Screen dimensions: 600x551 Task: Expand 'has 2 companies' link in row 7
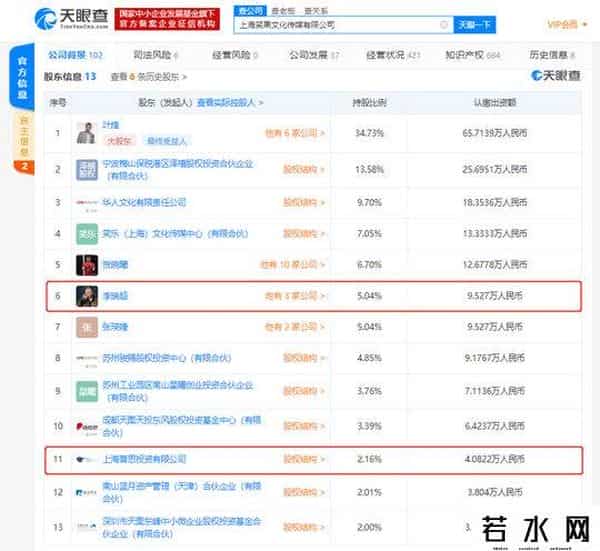(295, 327)
